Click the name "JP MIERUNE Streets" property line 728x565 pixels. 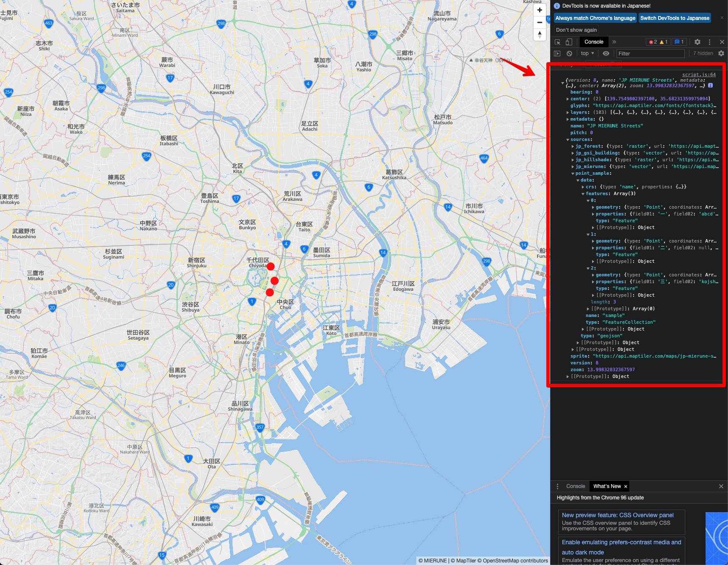click(x=606, y=126)
